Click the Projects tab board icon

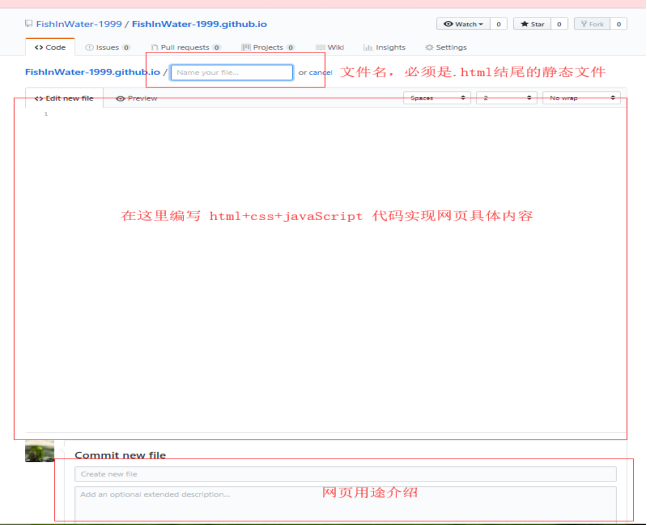tap(246, 47)
